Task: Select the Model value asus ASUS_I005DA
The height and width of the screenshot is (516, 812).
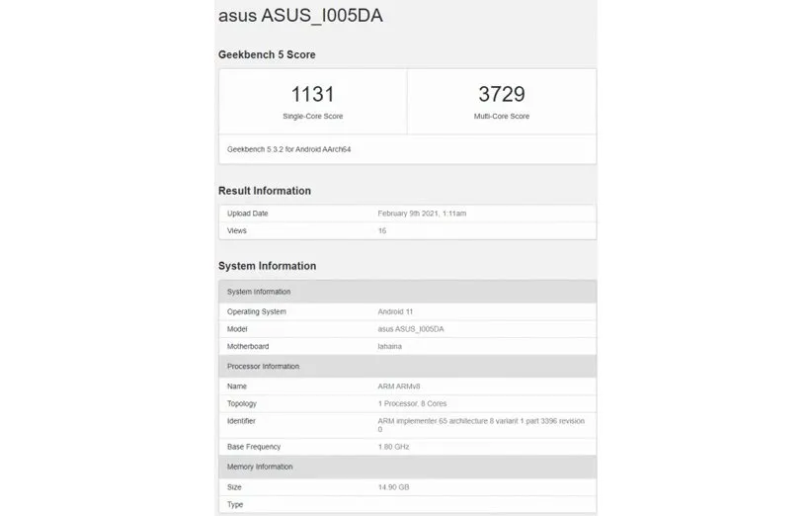Action: (411, 329)
